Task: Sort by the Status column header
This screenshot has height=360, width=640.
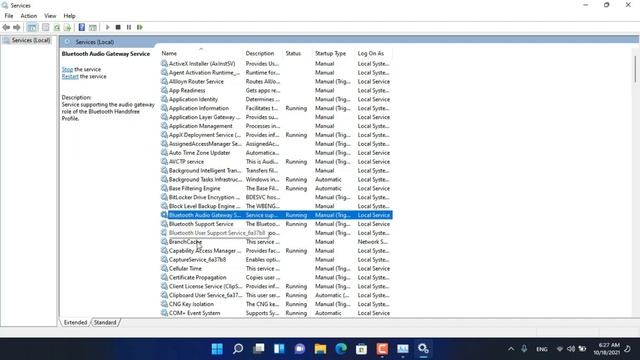Action: pos(298,53)
